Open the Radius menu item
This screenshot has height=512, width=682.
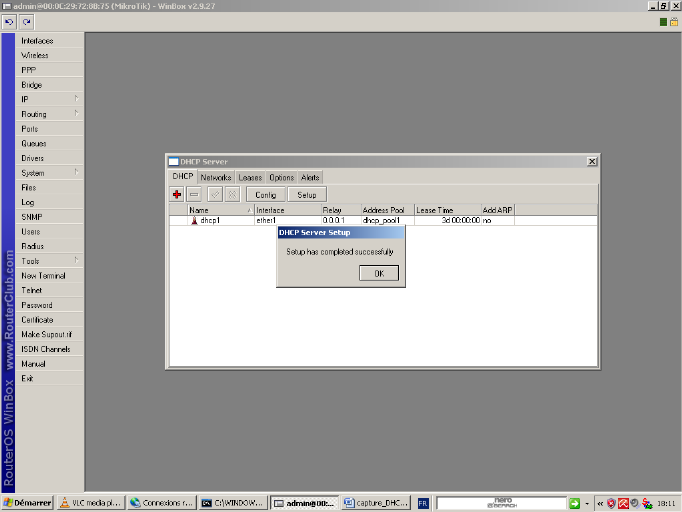click(x=49, y=246)
